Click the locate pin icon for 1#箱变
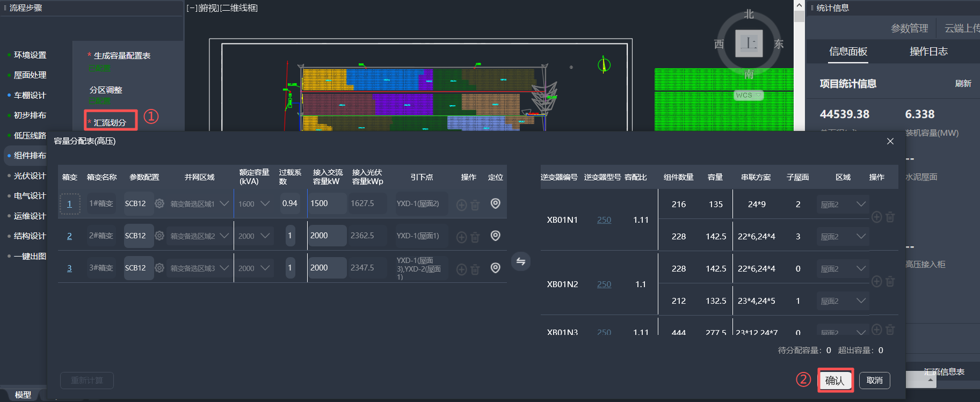This screenshot has width=980, height=402. [495, 203]
